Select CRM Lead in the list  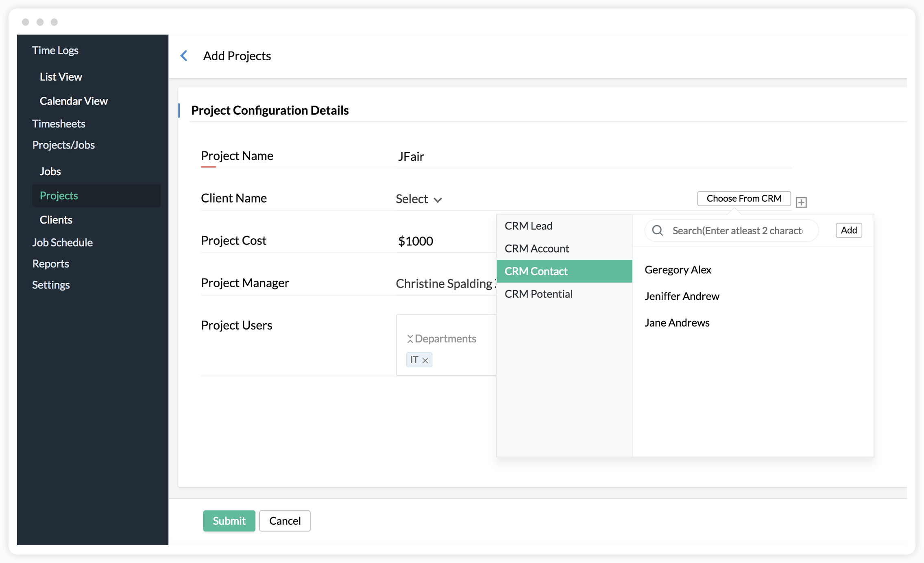point(528,226)
